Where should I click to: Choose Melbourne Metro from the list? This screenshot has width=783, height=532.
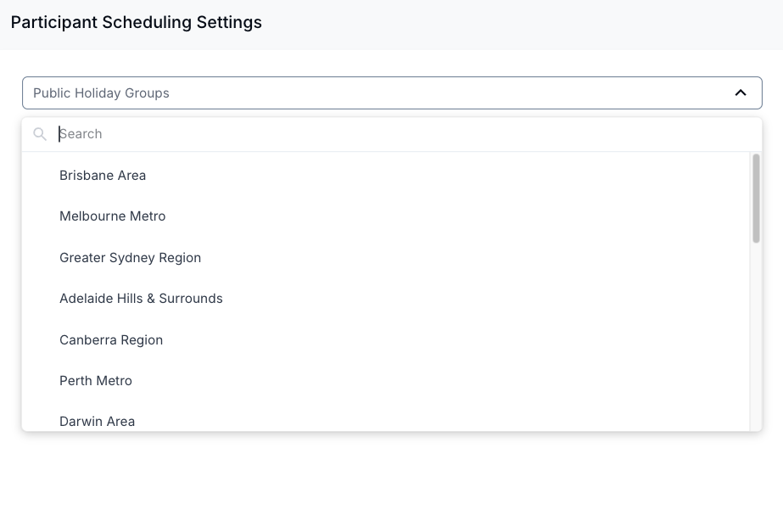(x=385, y=216)
